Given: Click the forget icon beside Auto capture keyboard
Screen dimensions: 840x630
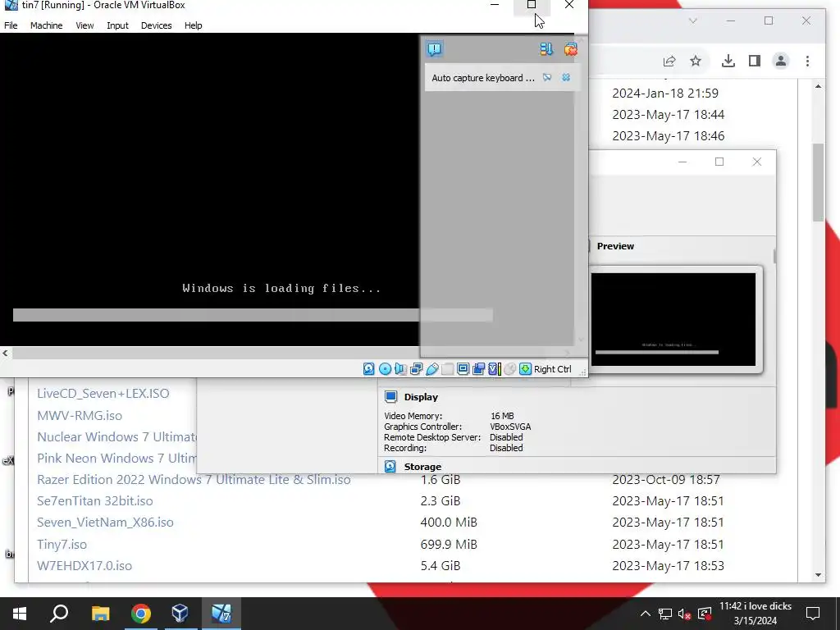Looking at the screenshot, I should [547, 78].
